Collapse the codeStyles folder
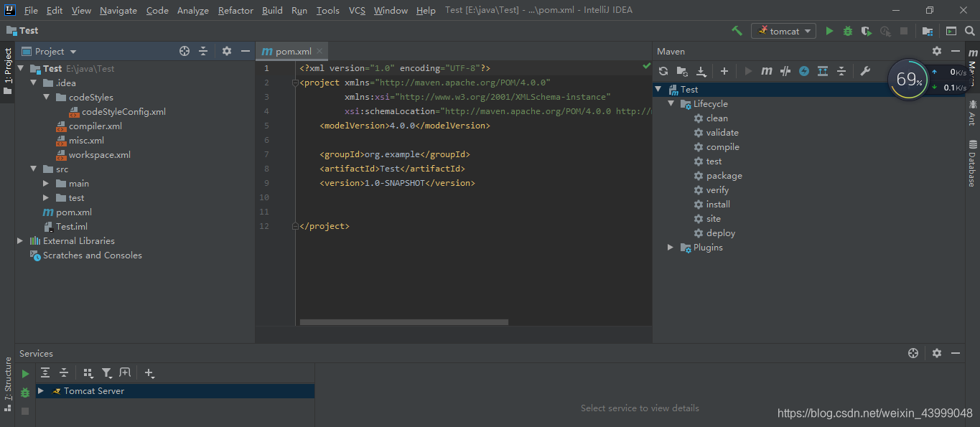The width and height of the screenshot is (980, 427). [47, 97]
